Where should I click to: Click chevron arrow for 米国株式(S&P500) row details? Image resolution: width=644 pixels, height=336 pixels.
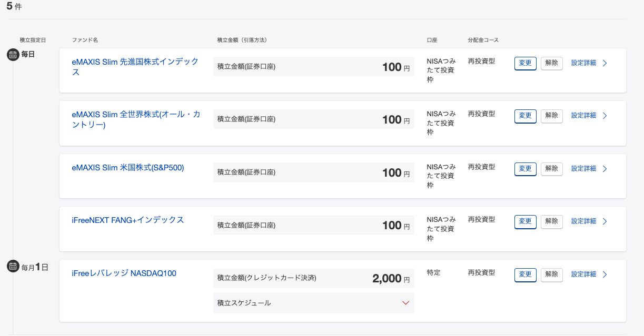tap(605, 169)
